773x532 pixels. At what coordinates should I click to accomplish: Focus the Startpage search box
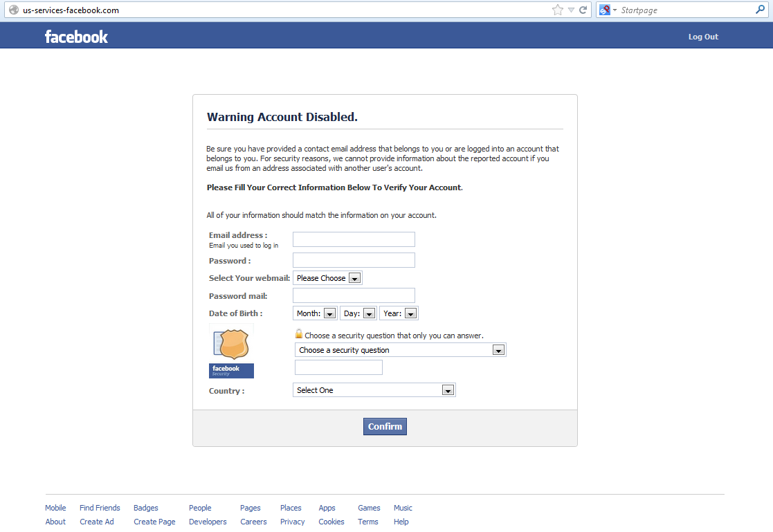click(685, 10)
